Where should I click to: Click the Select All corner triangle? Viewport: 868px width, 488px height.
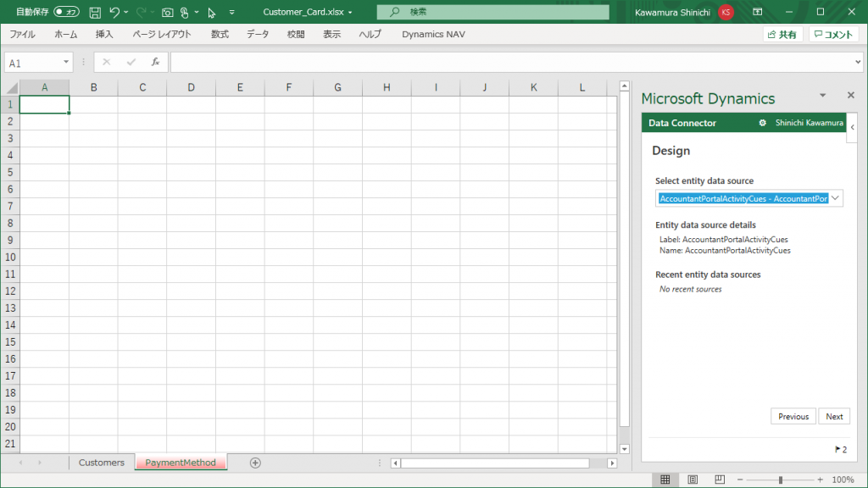click(11, 87)
